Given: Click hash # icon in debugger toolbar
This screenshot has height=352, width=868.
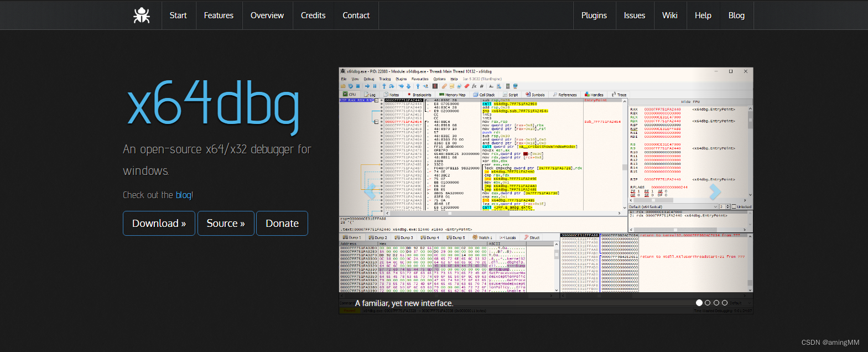Looking at the screenshot, I should click(482, 86).
